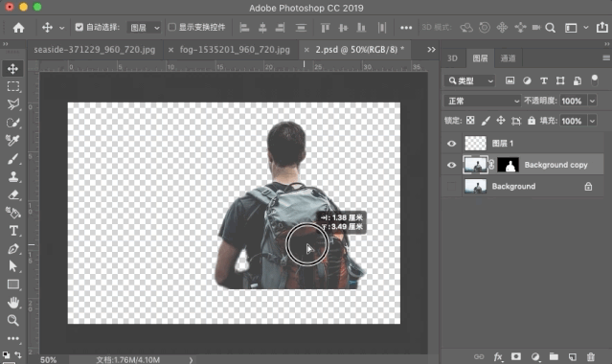Expand the workspace switcher arrow
Screen dimensions: 612x364
point(585,28)
